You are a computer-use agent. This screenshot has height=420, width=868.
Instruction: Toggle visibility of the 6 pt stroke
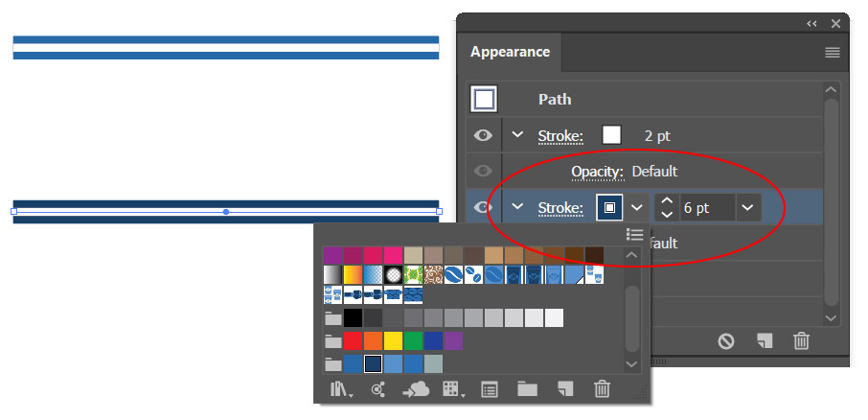point(483,207)
